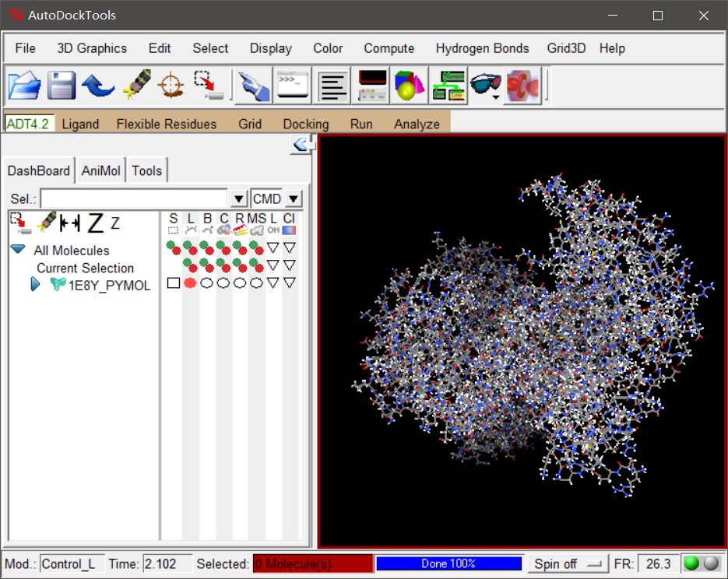
Task: Open the Hydrogen Bonds menu
Action: pos(482,48)
